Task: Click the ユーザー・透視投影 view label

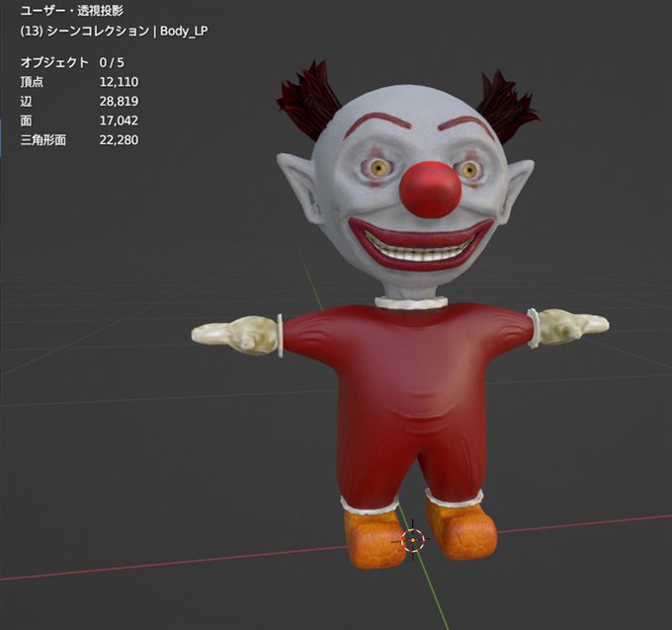Action: click(x=72, y=11)
